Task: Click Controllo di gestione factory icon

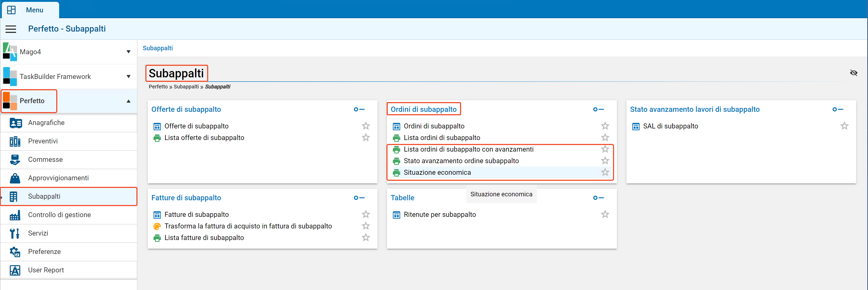Action: (x=15, y=215)
